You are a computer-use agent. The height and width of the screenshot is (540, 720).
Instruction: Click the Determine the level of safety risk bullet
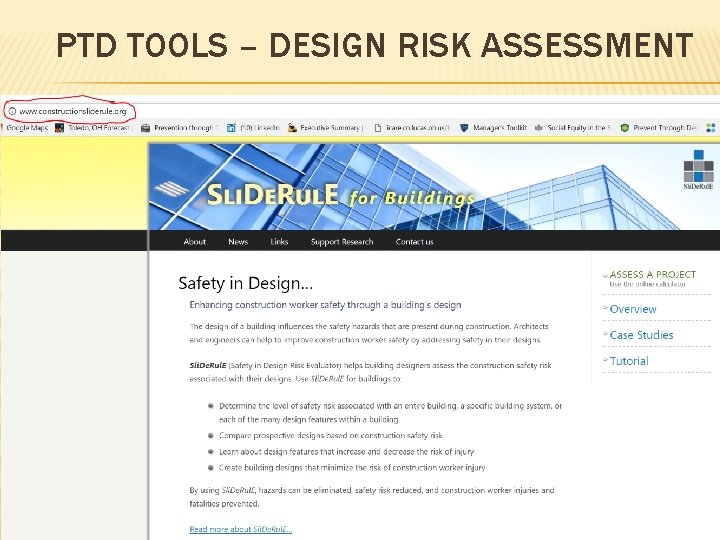[x=390, y=412]
